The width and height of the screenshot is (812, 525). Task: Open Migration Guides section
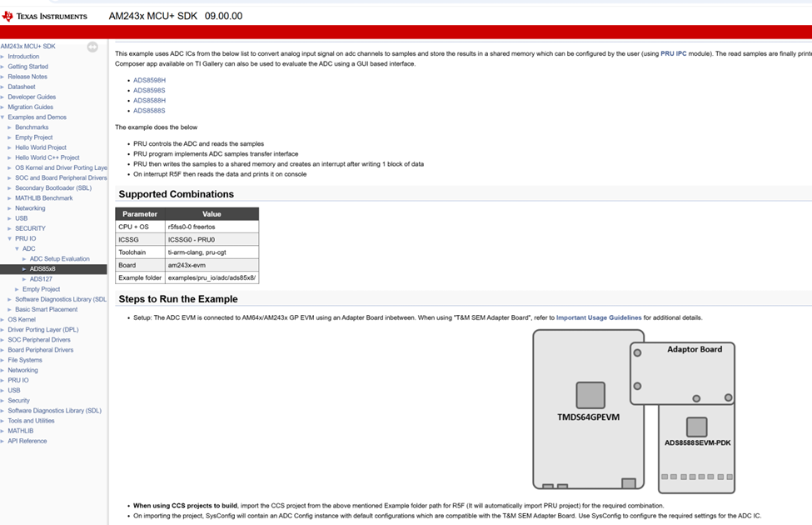pyautogui.click(x=31, y=107)
